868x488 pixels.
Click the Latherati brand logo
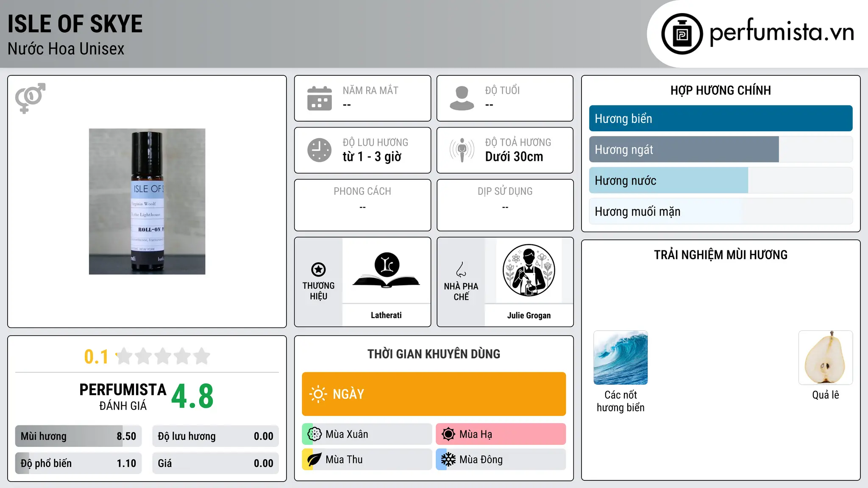[x=386, y=270]
